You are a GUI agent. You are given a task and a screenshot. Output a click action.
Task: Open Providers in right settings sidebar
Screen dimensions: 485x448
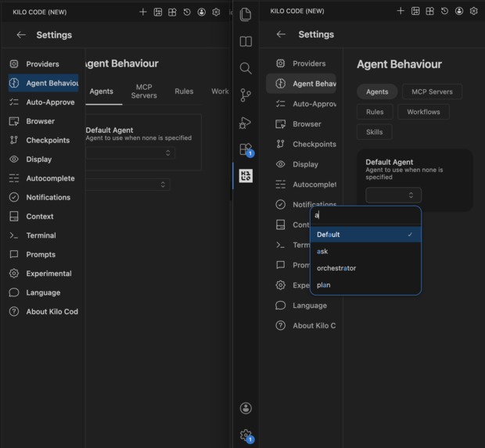pos(301,63)
